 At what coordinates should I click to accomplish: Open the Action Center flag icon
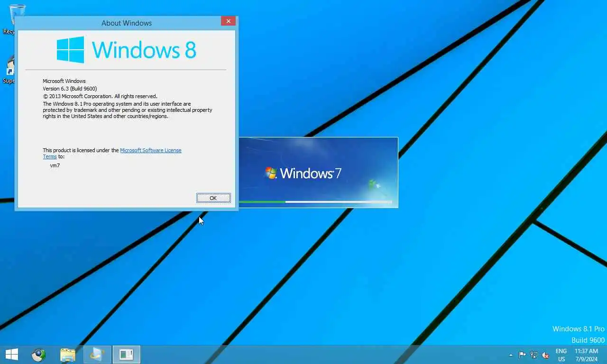(x=522, y=355)
